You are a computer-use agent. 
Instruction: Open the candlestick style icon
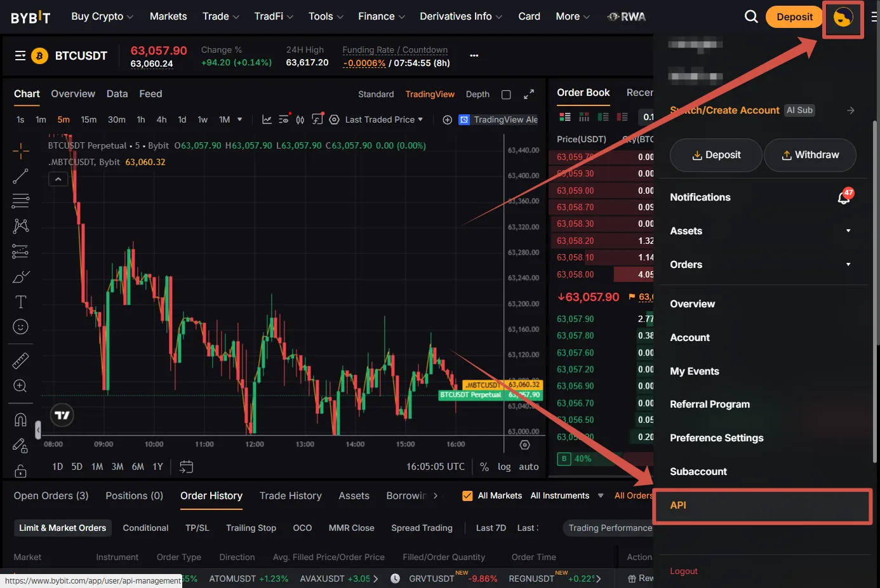300,119
